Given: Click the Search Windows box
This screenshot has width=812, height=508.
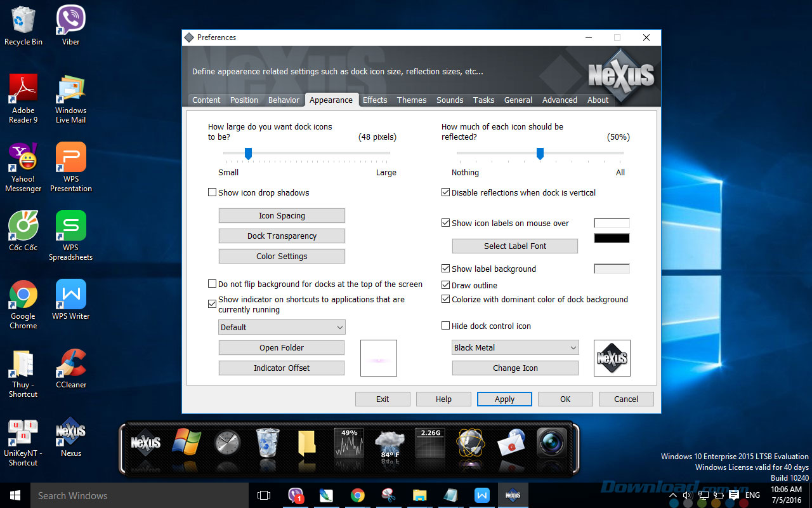Looking at the screenshot, I should pos(140,495).
